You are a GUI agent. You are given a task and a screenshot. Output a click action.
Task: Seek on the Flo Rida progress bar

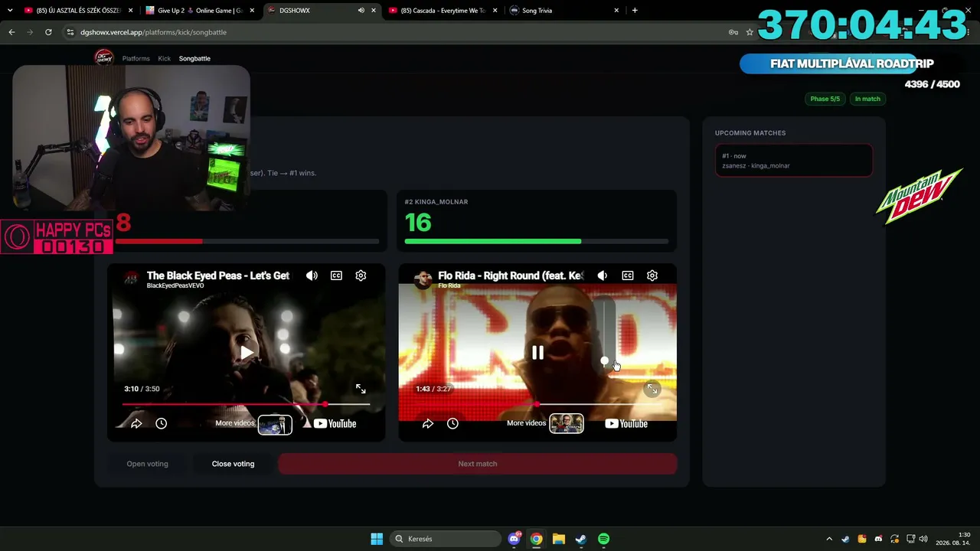click(537, 404)
